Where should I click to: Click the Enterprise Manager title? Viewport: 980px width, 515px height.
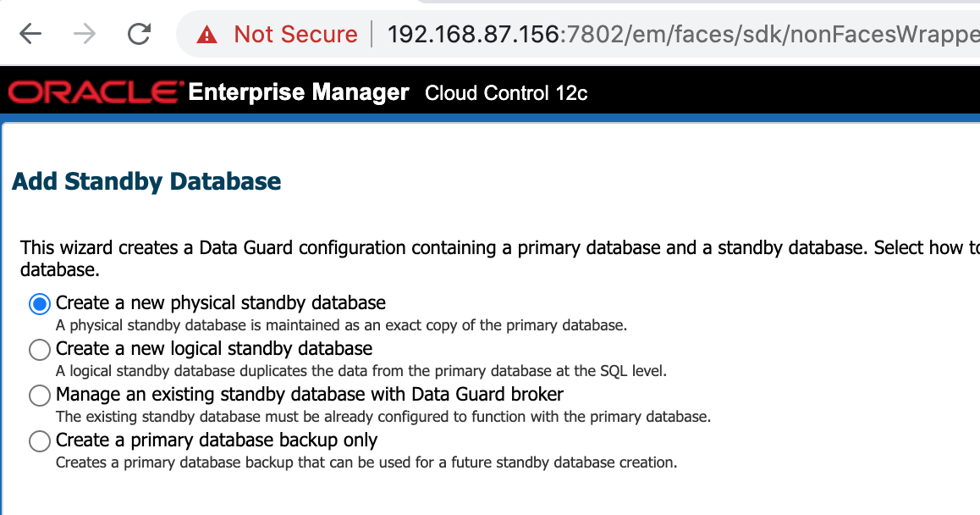click(x=299, y=92)
